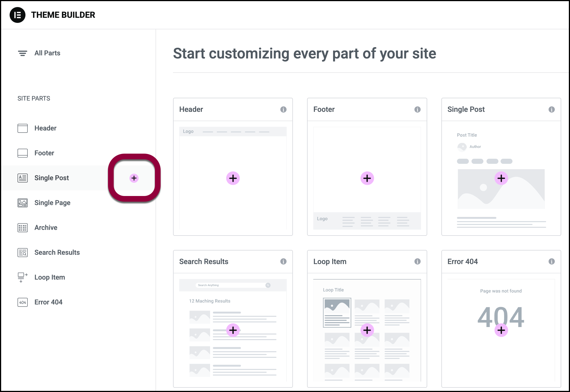This screenshot has height=392, width=570.
Task: Click the Elementor logo icon
Action: point(17,15)
